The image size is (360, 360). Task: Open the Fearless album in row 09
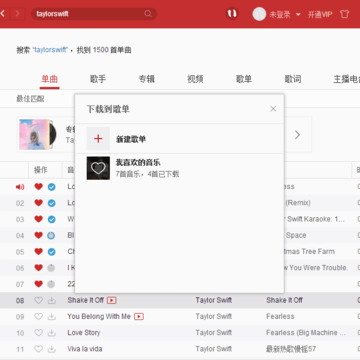click(x=280, y=316)
